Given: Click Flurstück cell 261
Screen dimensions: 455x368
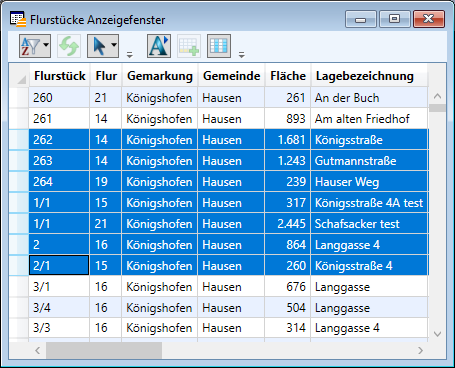Looking at the screenshot, I should (59, 119).
